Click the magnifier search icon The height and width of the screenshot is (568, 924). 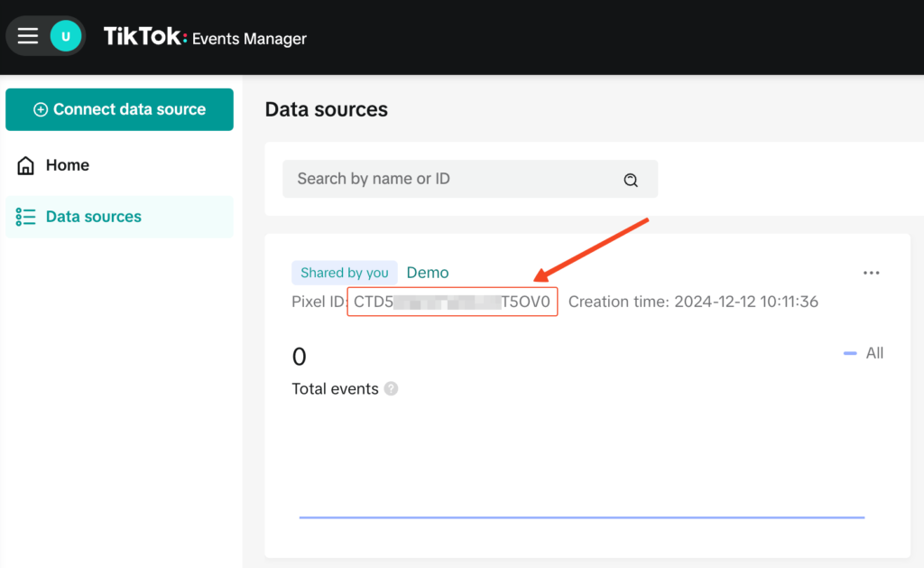click(631, 180)
